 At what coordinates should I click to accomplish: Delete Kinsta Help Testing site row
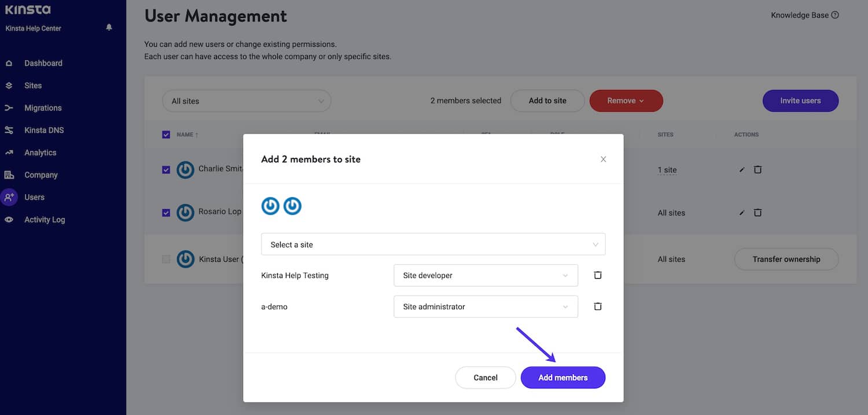[598, 275]
